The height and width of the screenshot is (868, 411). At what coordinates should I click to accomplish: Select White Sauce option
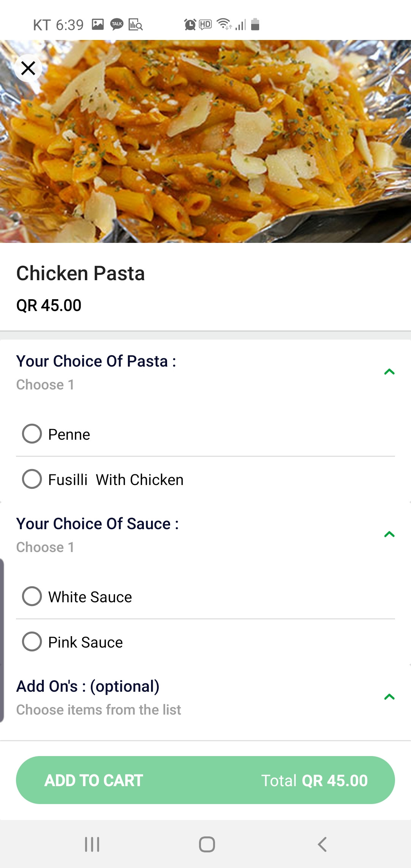click(x=32, y=596)
